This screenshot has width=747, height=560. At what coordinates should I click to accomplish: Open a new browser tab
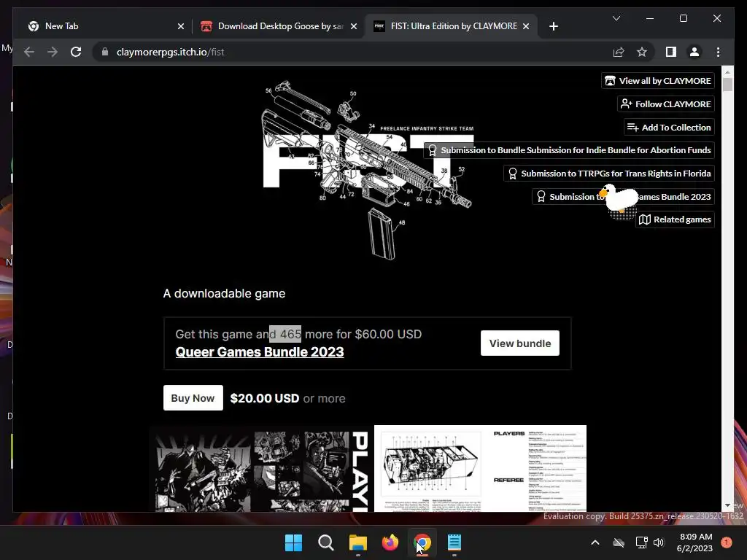point(553,26)
